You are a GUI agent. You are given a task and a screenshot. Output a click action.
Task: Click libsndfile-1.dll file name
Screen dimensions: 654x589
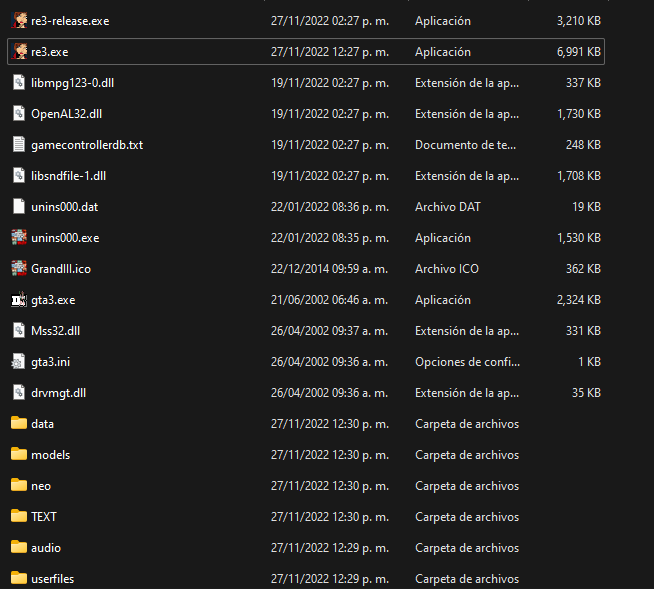pos(68,176)
